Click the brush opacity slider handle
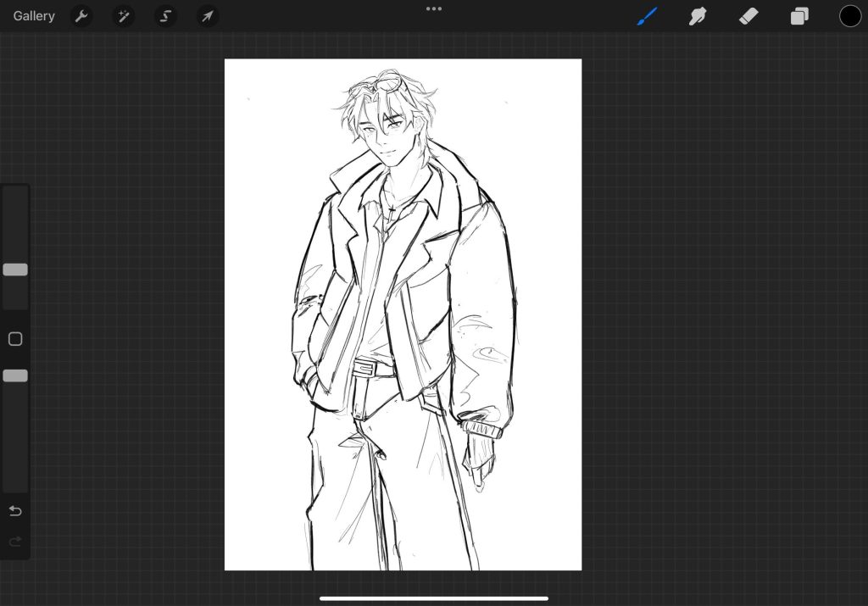This screenshot has width=868, height=606. click(15, 375)
